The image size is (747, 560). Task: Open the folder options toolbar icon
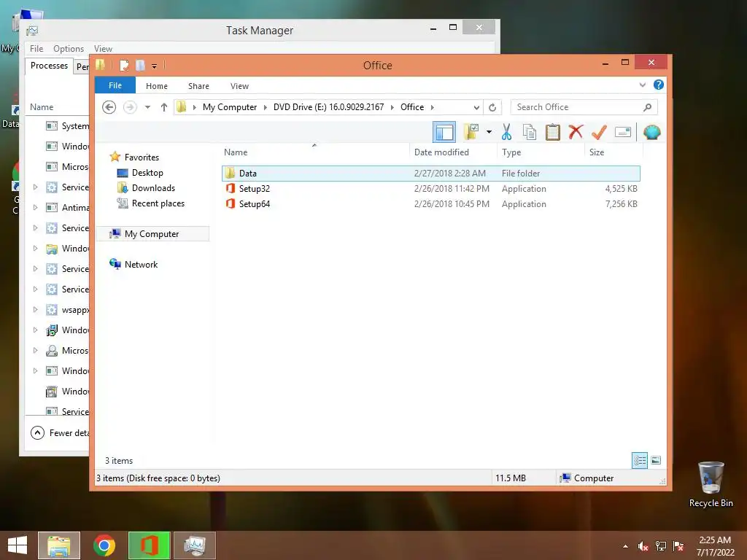(471, 132)
